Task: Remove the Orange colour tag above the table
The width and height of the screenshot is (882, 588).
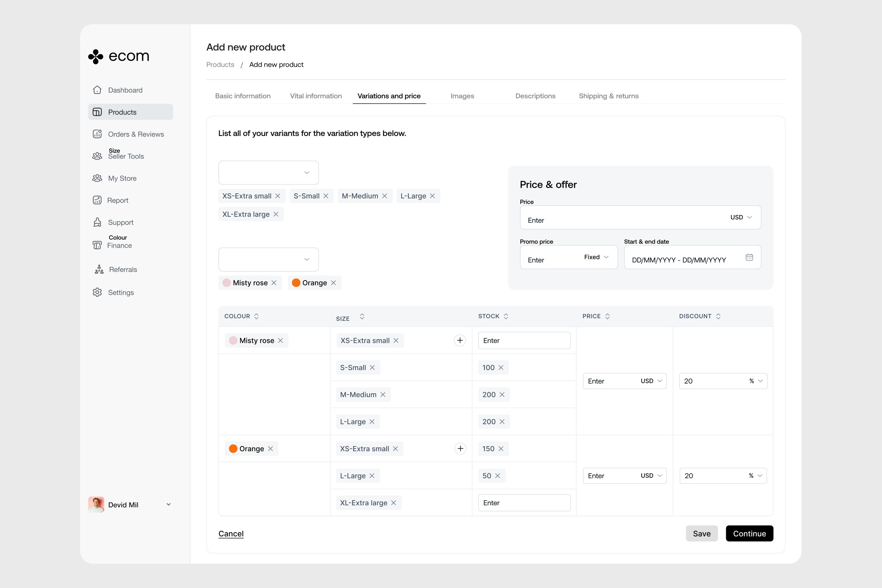Action: point(333,283)
